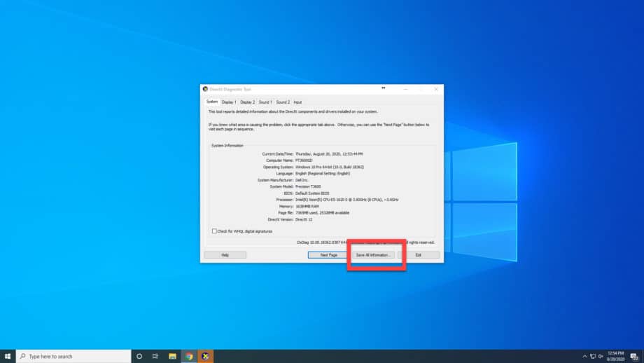Open Google Chrome from the taskbar
The width and height of the screenshot is (644, 363).
click(189, 356)
